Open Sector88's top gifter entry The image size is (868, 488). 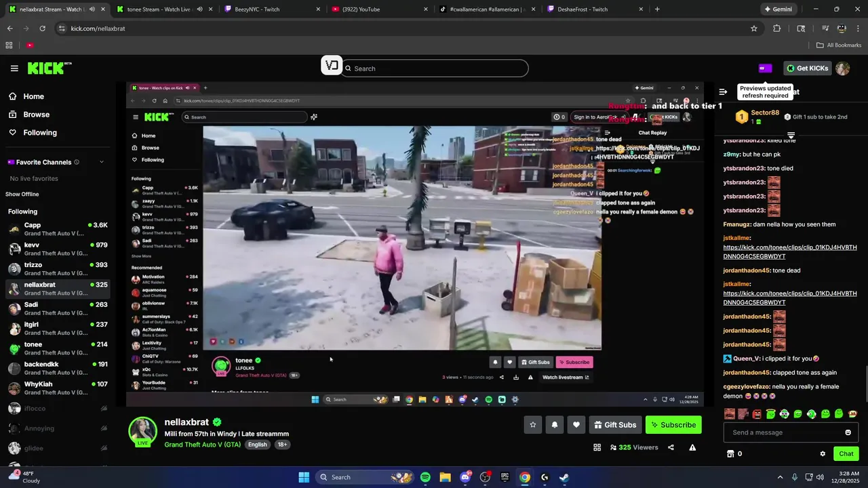point(758,117)
